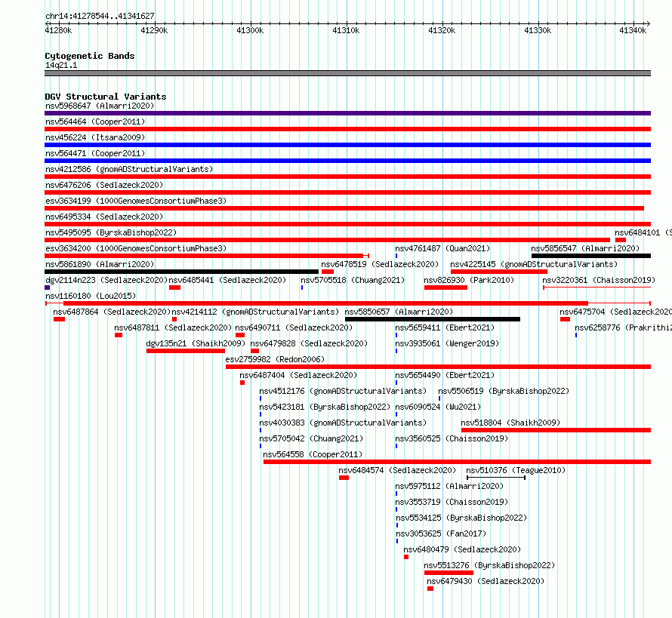Open nsv4212586 (gnomADStructuralVariants) label
The width and height of the screenshot is (672, 618).
click(x=129, y=169)
